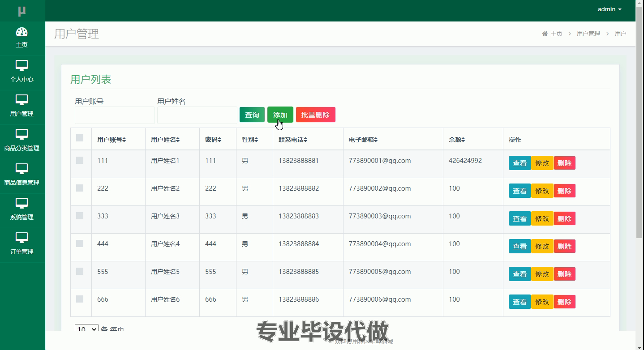The width and height of the screenshot is (644, 350).
Task: Click the monitor icon above 系统管理
Action: pos(21,203)
